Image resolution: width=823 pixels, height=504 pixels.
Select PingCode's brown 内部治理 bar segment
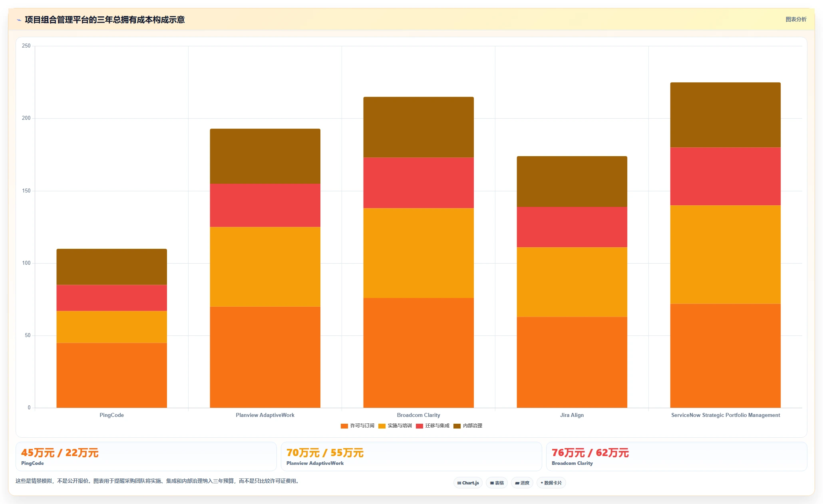pos(112,267)
